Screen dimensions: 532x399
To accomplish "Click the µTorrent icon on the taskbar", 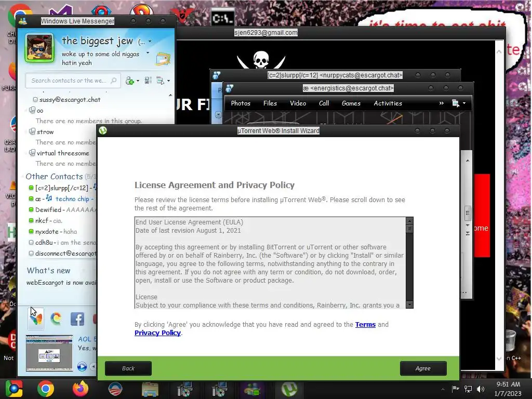I will (289, 389).
